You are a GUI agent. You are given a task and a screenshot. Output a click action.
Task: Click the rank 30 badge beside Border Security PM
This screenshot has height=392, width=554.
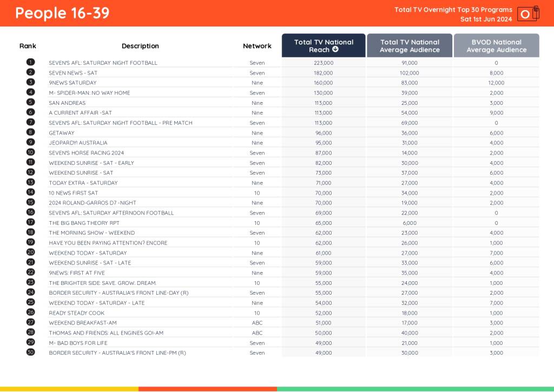point(31,353)
